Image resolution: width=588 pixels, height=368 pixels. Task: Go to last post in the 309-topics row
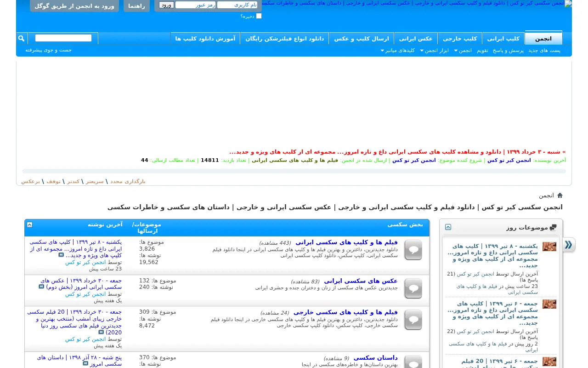coord(101,332)
